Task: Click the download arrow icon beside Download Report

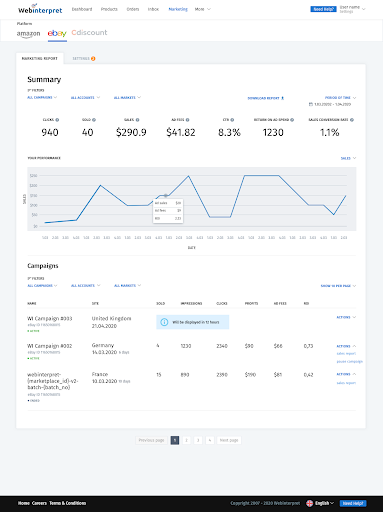Action: tap(283, 98)
